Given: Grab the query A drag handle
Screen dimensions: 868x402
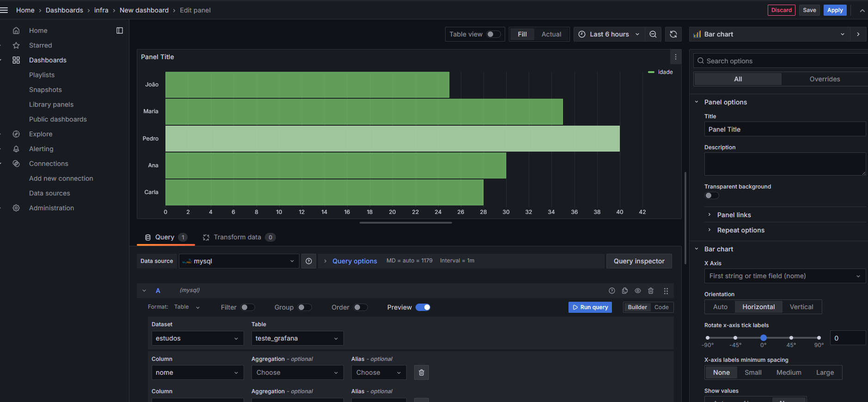Looking at the screenshot, I should (666, 291).
